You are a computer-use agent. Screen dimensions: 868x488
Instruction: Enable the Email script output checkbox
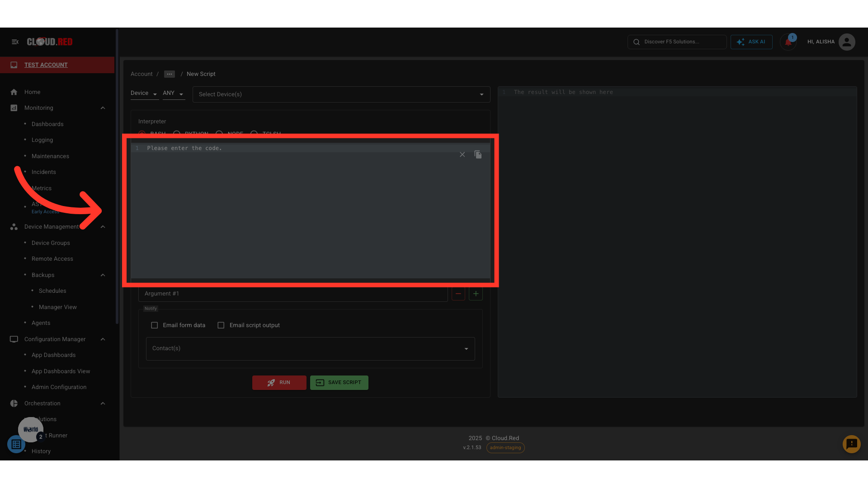click(221, 325)
